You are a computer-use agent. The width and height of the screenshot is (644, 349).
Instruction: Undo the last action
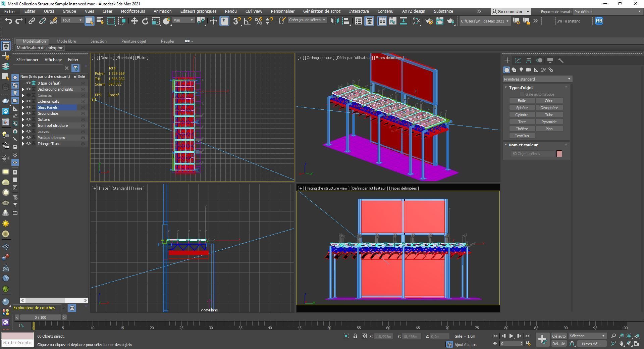coord(9,21)
